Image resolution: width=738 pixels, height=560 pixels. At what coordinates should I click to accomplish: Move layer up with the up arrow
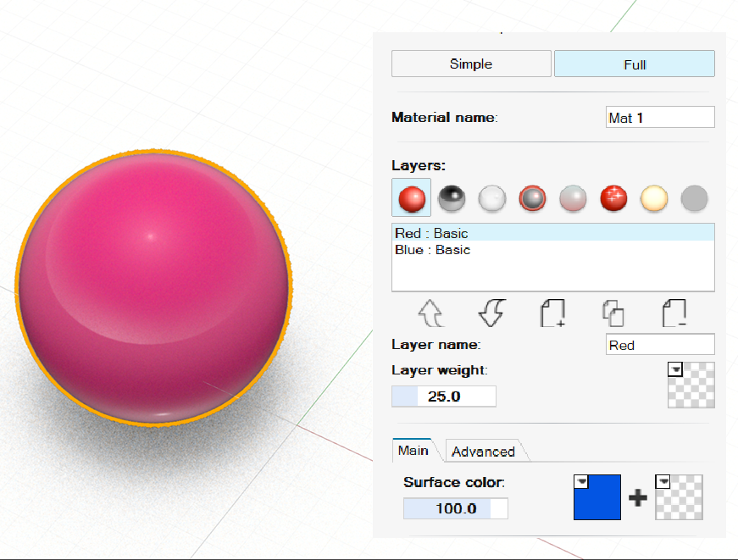(x=430, y=313)
